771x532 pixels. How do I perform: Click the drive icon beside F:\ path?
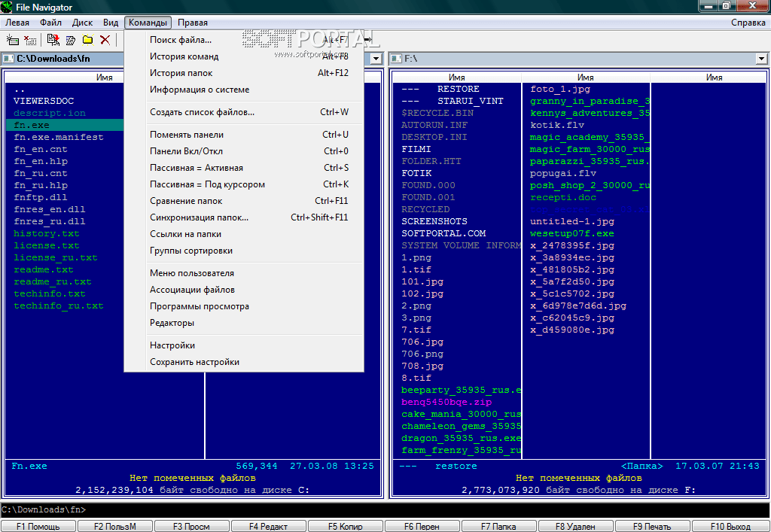(396, 59)
